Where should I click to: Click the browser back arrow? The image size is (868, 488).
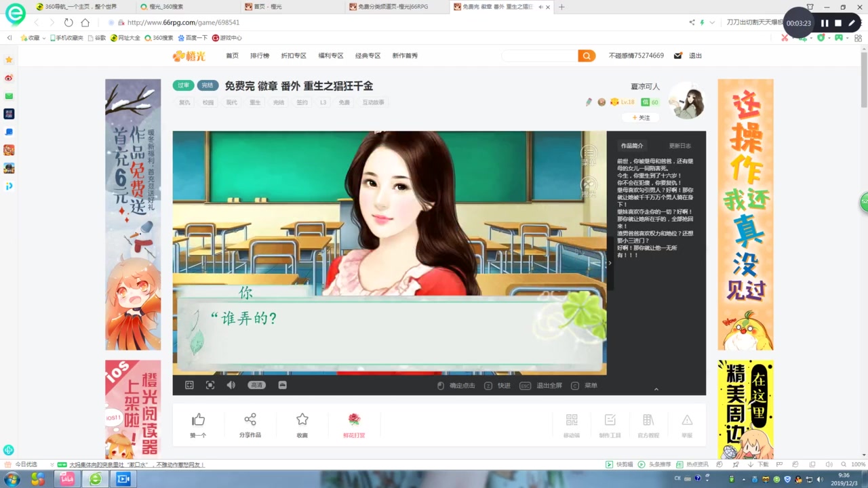pos(37,22)
